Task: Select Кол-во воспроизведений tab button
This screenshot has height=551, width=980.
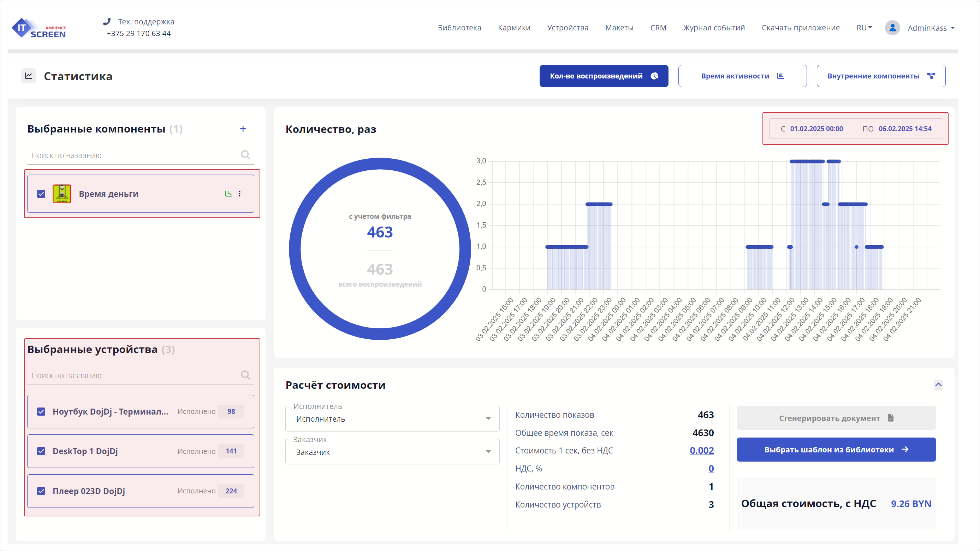Action: pyautogui.click(x=604, y=76)
